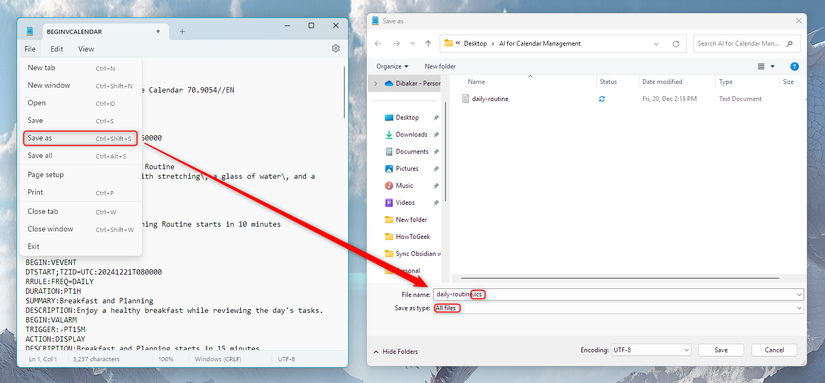Screen dimensions: 825x383
Task: Choose Save all from File menu
Action: tap(81, 156)
